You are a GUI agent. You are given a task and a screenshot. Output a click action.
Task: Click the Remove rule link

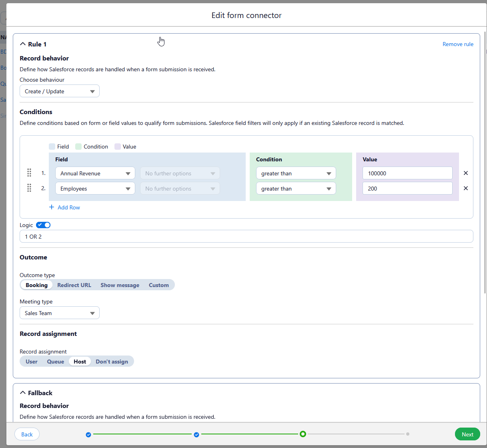[x=458, y=44]
